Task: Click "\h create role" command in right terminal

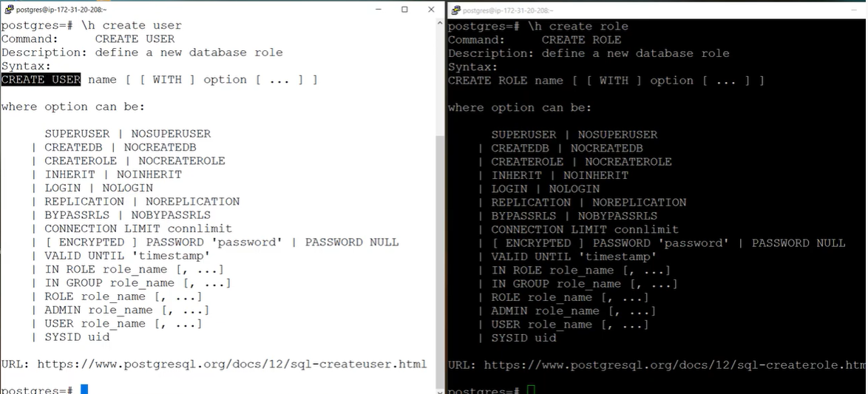Action: [578, 27]
